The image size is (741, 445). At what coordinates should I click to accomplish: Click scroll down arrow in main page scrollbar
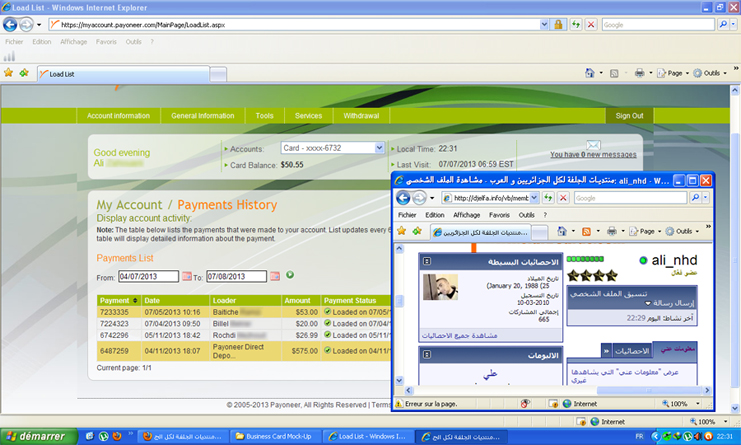pyautogui.click(x=735, y=408)
